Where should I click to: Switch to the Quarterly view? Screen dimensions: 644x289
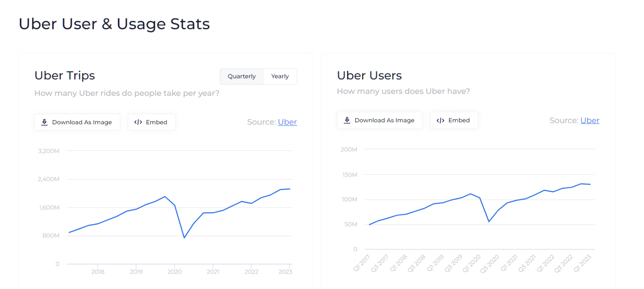(x=241, y=76)
